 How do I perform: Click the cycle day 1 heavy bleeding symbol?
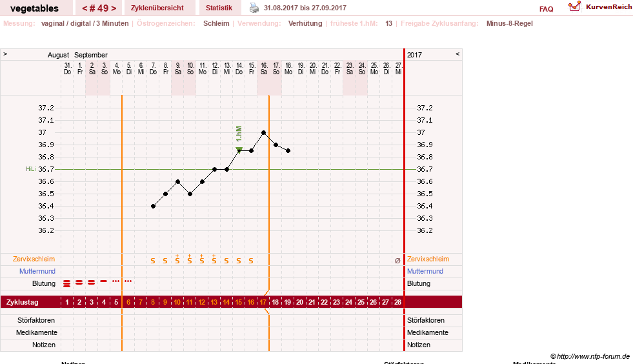pyautogui.click(x=67, y=283)
